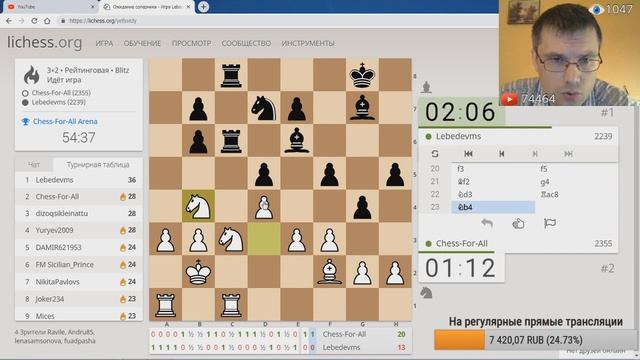Click Chess-For-All (2355) player link in game info

[61, 93]
